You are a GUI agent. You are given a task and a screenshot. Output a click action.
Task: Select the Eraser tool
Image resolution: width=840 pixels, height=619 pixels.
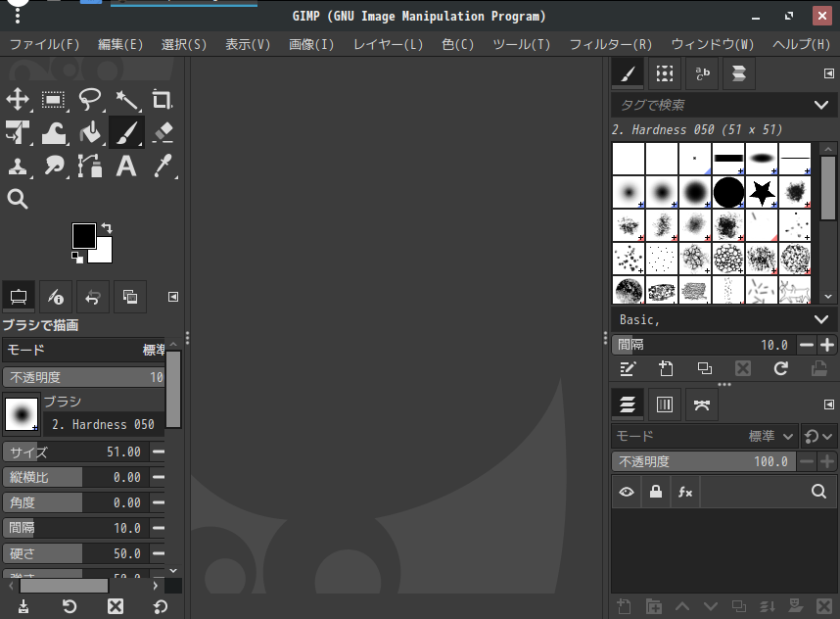pos(163,132)
